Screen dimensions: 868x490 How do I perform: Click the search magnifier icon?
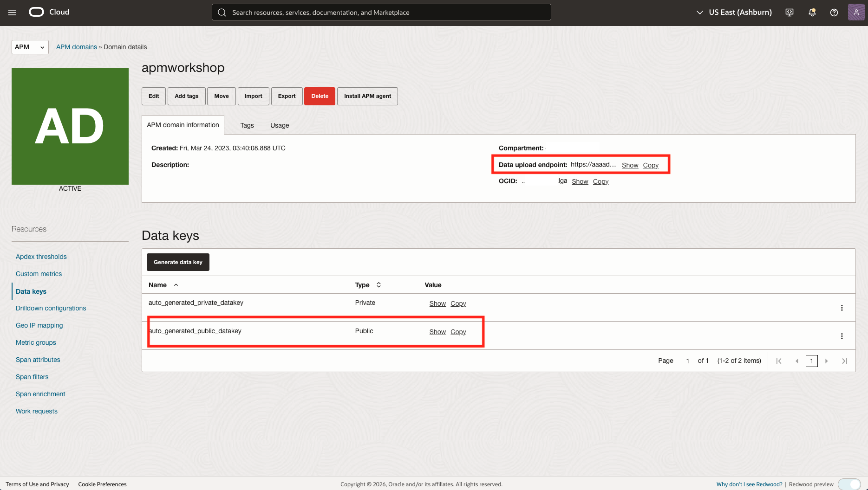222,12
